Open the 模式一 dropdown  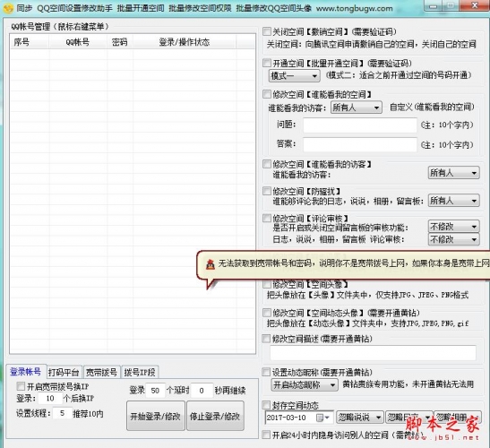[x=294, y=75]
